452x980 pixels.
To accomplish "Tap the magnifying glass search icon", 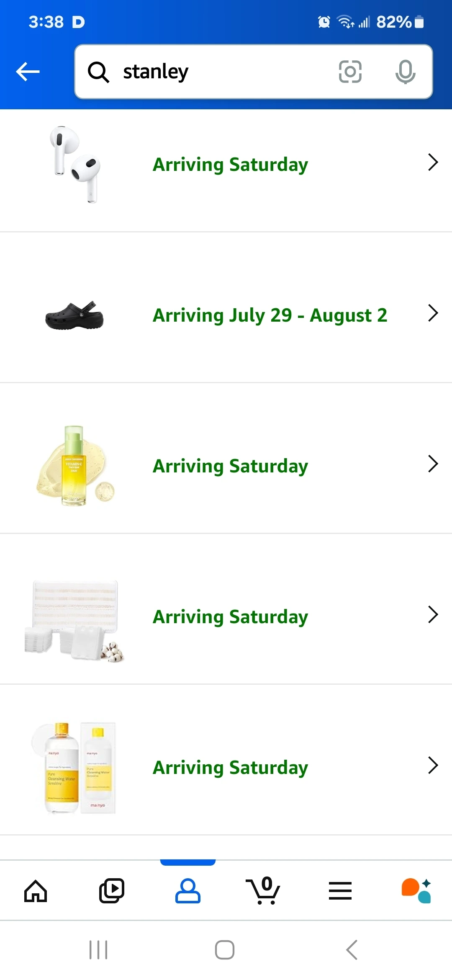I will (98, 72).
